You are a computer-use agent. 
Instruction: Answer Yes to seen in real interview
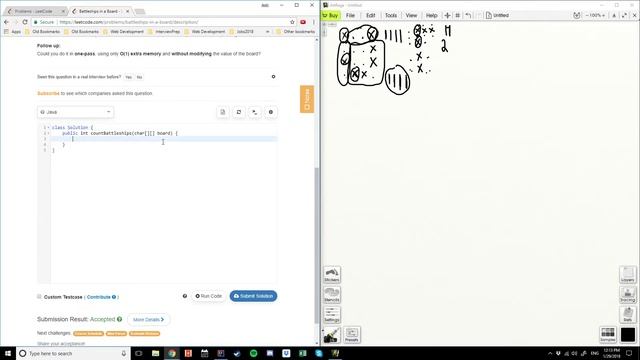128,77
